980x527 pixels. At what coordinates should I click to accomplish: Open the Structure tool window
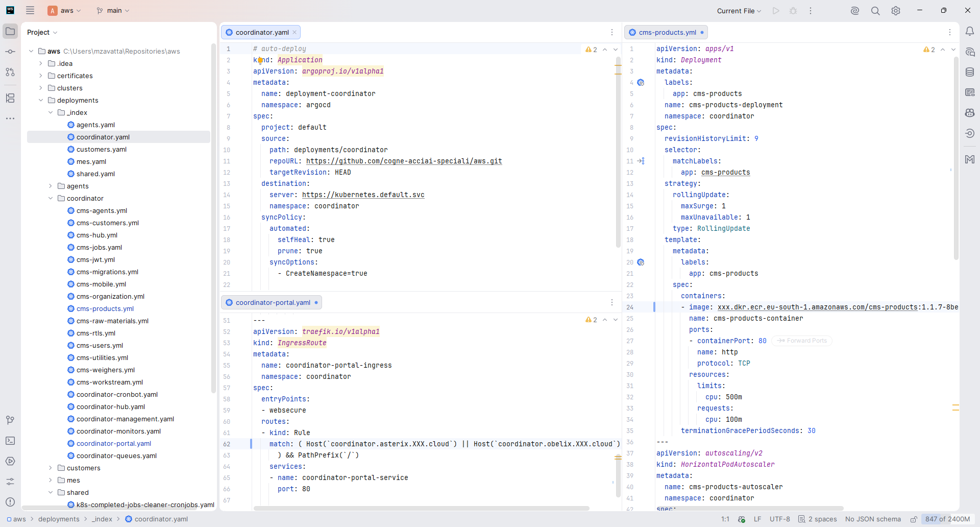[10, 98]
